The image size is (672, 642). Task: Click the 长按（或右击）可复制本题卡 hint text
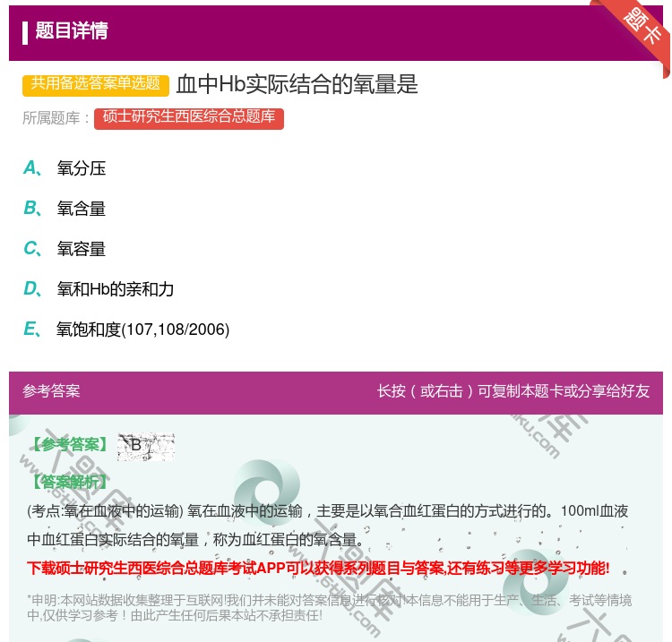tap(513, 390)
